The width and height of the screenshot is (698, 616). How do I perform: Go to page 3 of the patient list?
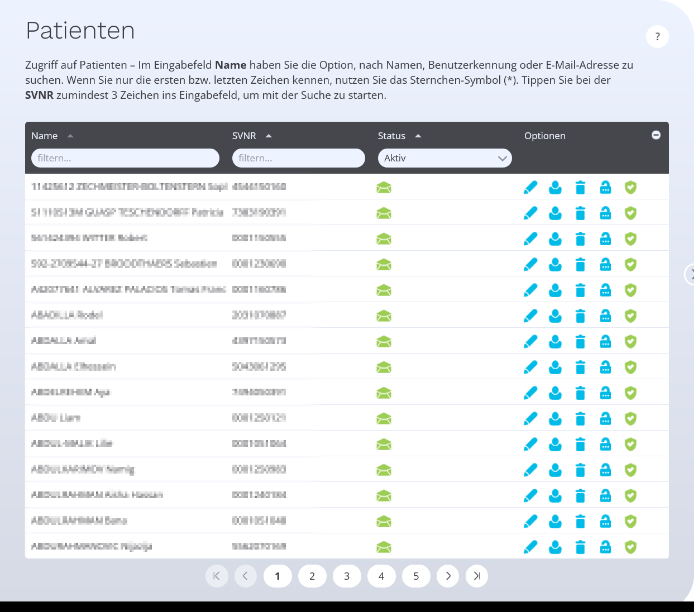coord(347,576)
